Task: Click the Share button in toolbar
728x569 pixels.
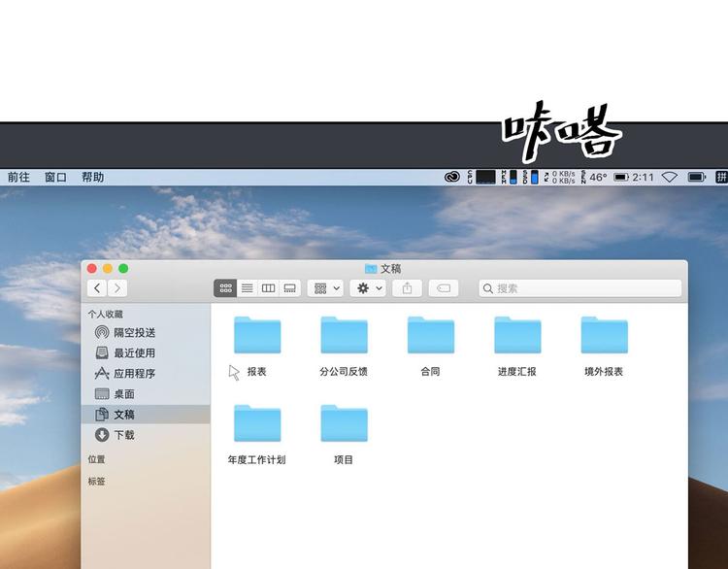Action: tap(408, 288)
